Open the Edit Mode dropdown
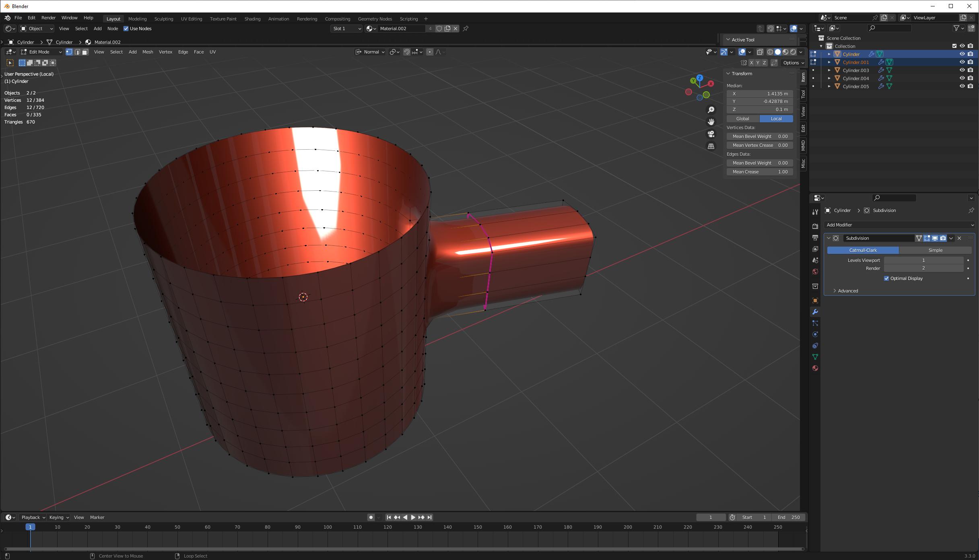 [x=41, y=52]
